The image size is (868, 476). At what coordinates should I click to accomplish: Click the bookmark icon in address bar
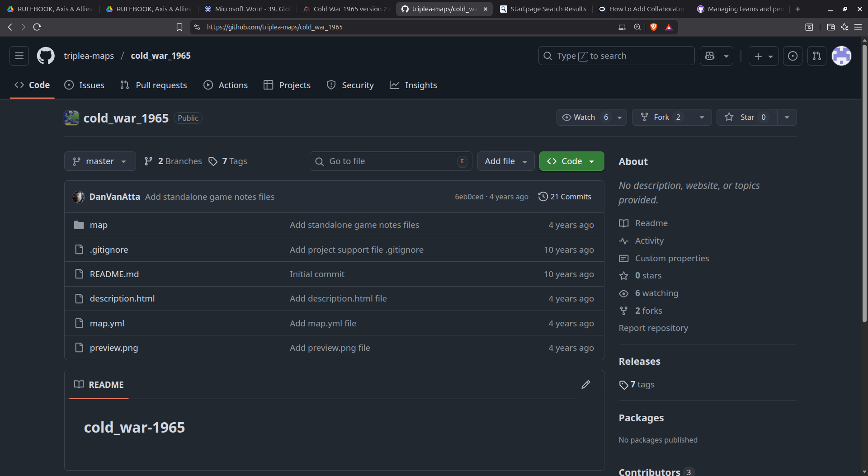(179, 27)
